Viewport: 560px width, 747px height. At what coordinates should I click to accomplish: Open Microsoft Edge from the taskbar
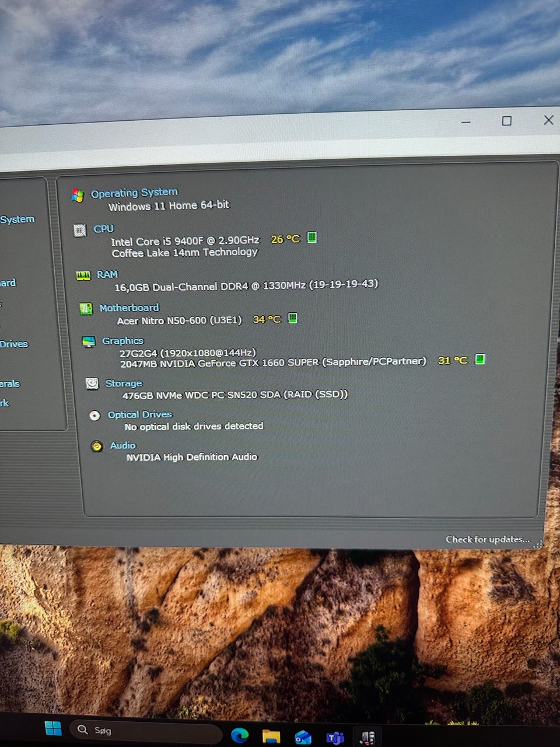[x=240, y=735]
